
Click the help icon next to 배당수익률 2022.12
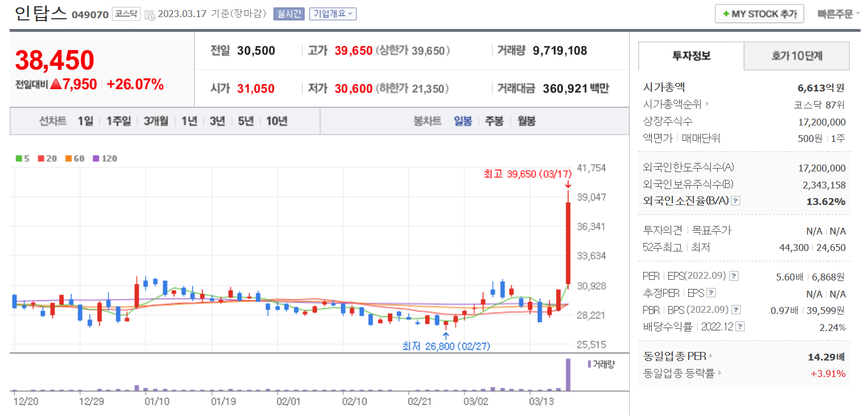pyautogui.click(x=740, y=327)
